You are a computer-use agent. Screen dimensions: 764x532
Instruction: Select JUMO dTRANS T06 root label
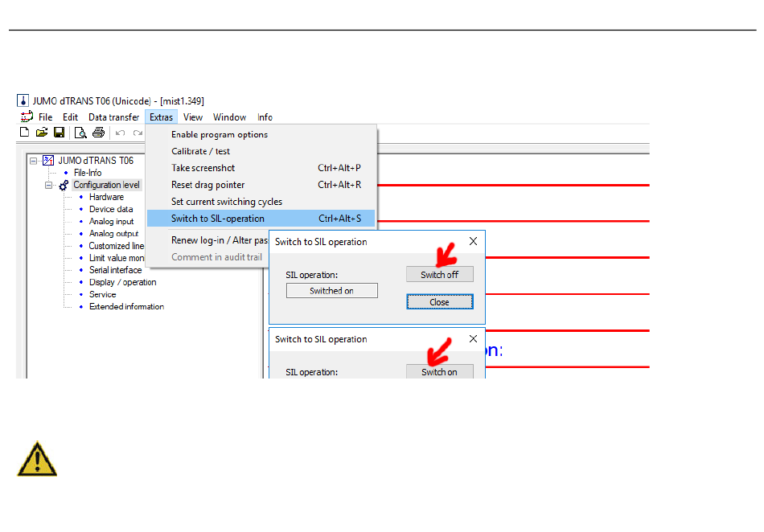point(96,161)
